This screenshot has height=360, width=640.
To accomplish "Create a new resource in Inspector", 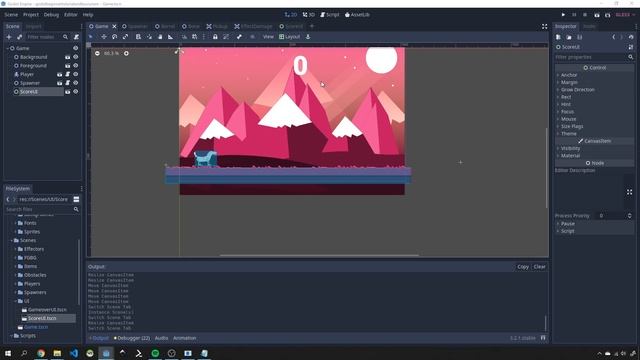I will pyautogui.click(x=558, y=37).
